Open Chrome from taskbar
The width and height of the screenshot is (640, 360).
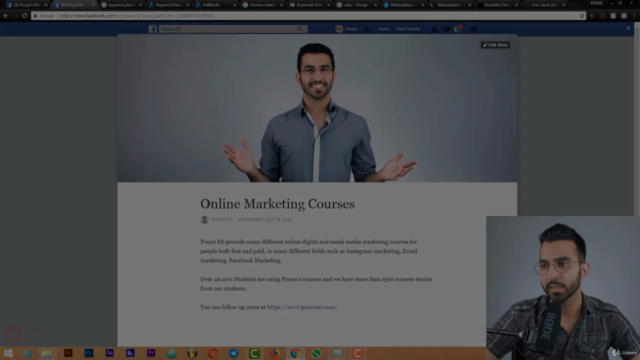295,353
